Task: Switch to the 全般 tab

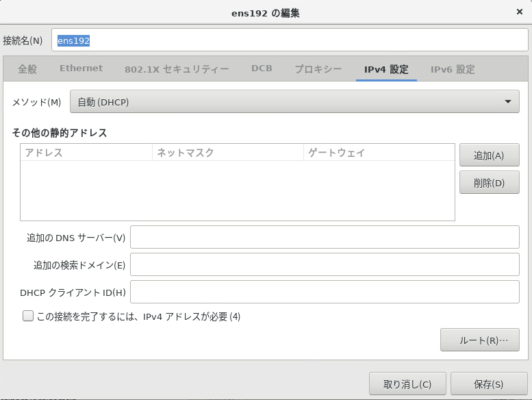Action: tap(27, 69)
